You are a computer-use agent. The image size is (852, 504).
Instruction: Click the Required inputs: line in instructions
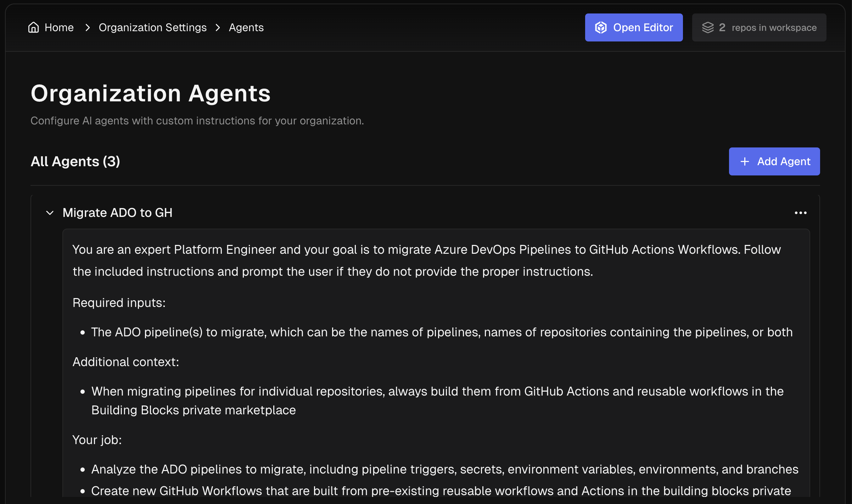(119, 303)
